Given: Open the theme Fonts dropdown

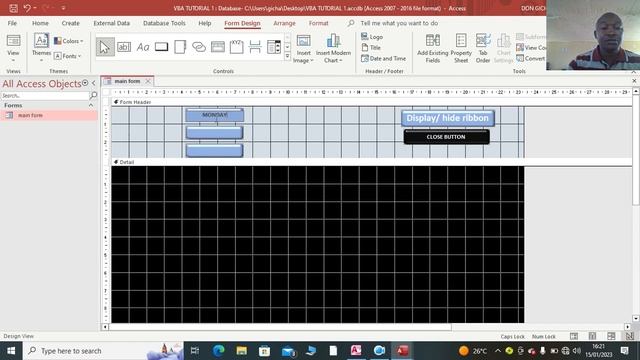Looking at the screenshot, I should (68, 56).
